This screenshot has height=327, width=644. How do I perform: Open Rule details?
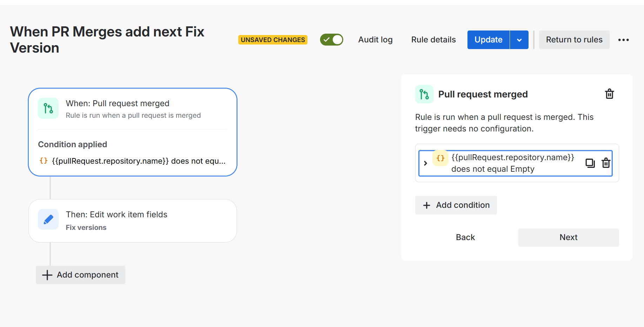(x=433, y=40)
